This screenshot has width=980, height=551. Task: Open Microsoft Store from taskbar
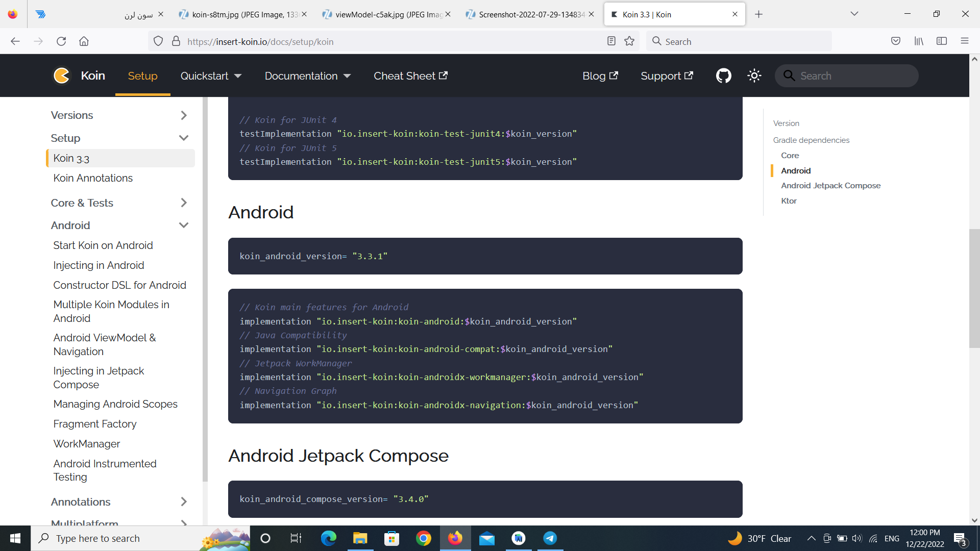point(391,538)
